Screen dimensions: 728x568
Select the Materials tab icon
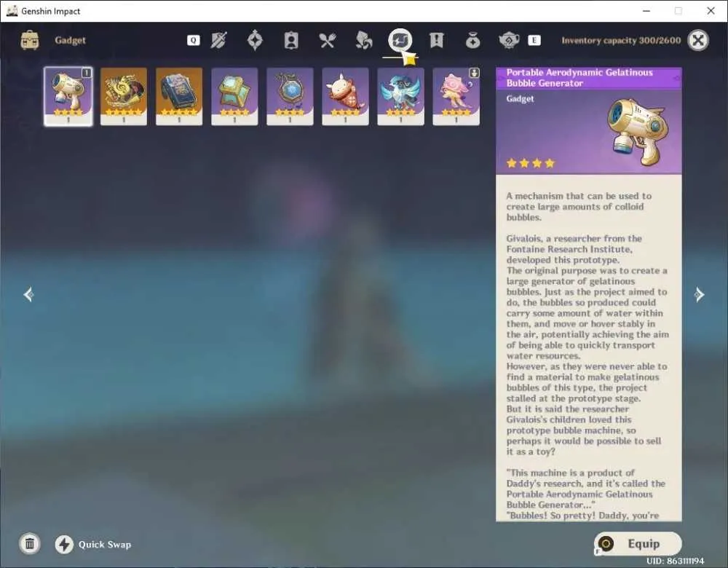tap(363, 40)
